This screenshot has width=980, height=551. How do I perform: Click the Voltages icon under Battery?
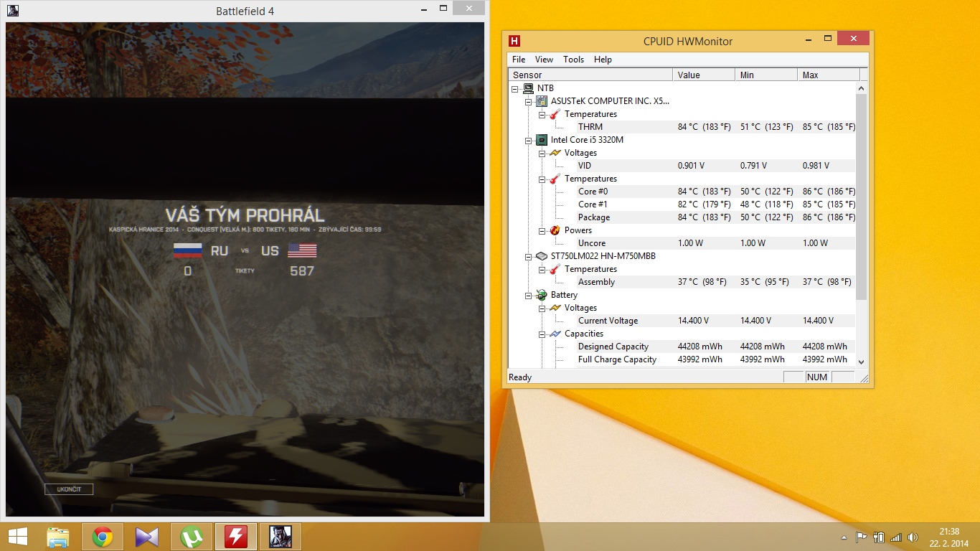pos(555,308)
